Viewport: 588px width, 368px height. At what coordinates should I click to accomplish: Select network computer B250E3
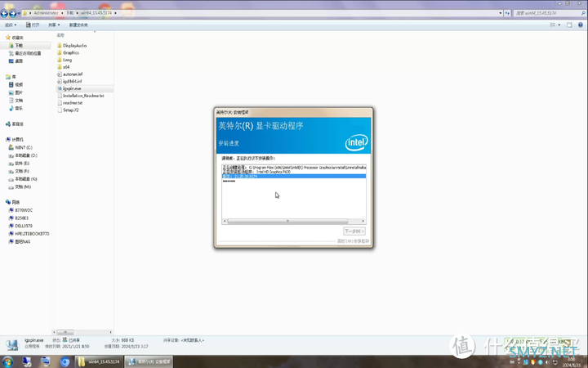(18, 218)
